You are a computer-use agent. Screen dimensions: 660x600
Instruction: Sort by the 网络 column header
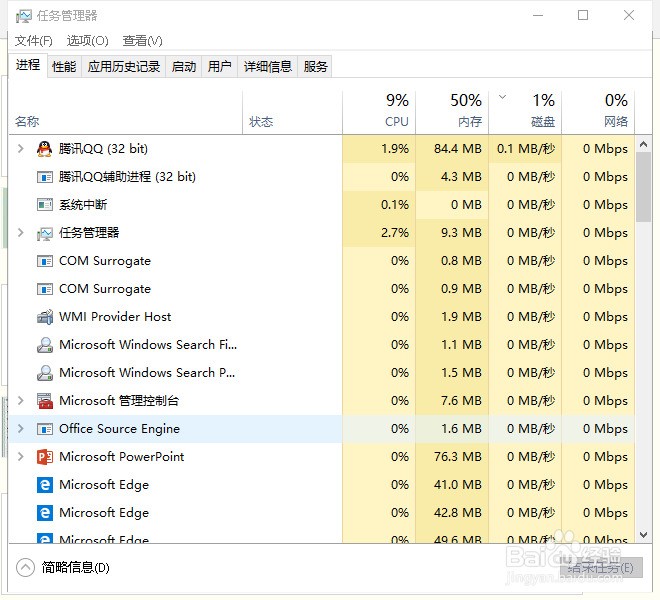click(x=599, y=112)
